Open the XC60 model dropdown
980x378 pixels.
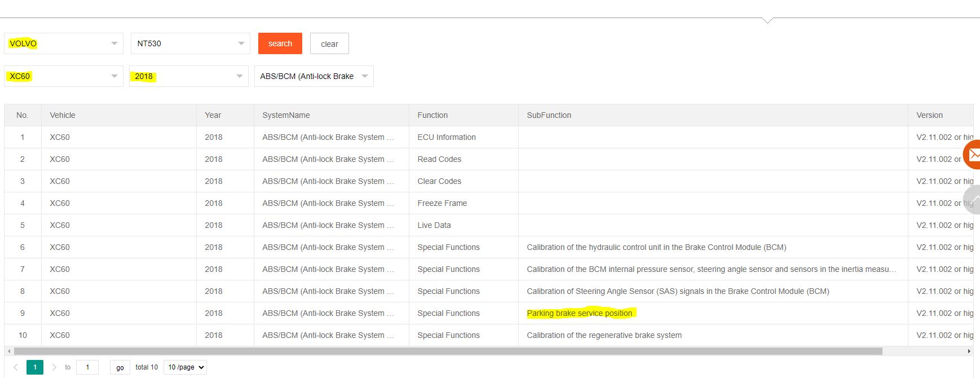pos(64,76)
